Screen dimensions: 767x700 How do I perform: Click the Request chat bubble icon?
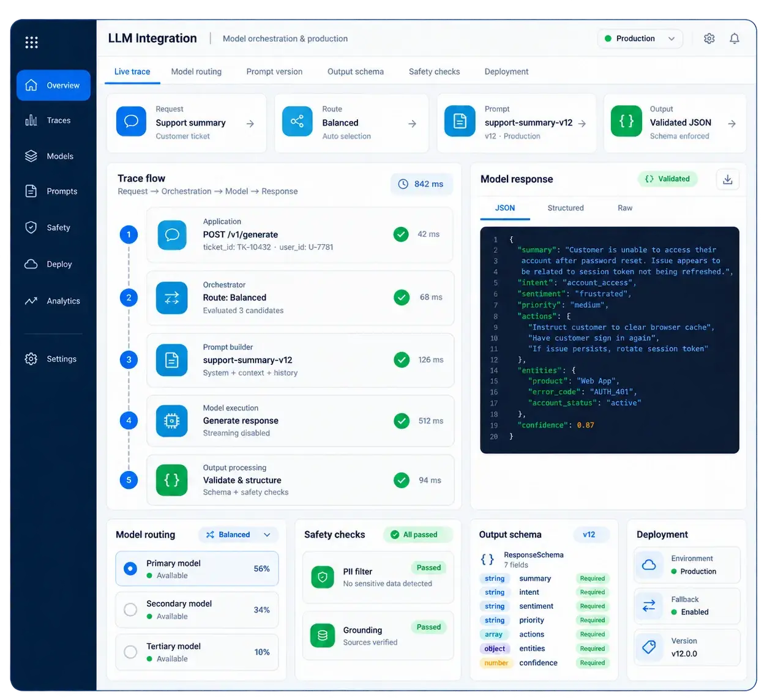131,121
